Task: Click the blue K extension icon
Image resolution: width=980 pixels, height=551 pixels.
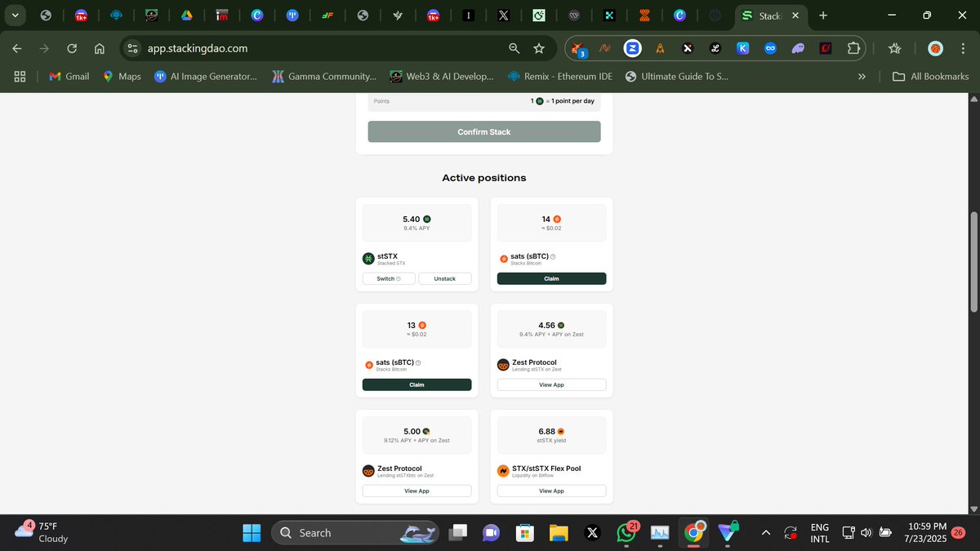Action: click(742, 48)
